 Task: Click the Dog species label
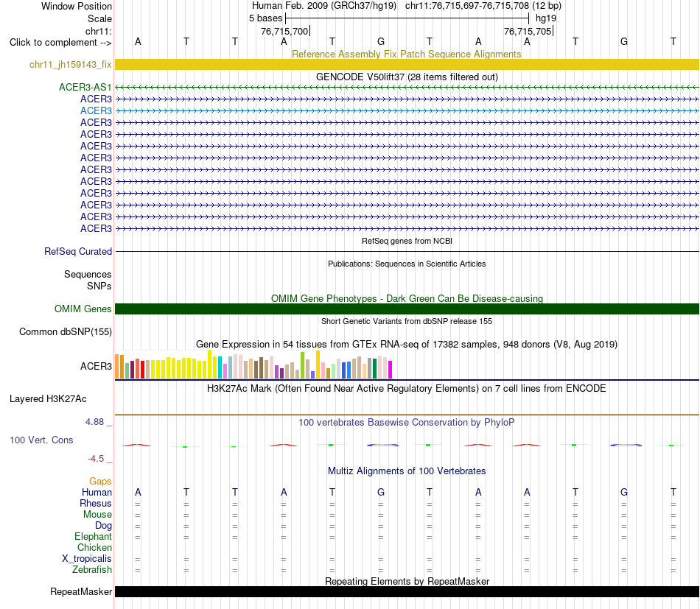pos(104,526)
